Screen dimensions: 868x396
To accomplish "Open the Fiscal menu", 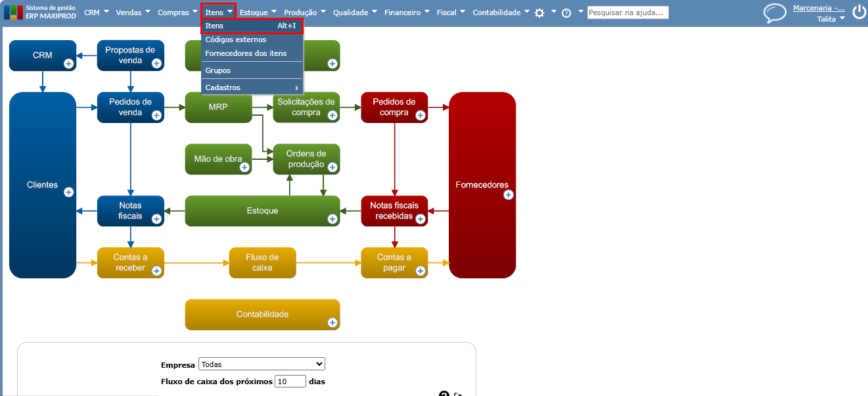I will 451,12.
